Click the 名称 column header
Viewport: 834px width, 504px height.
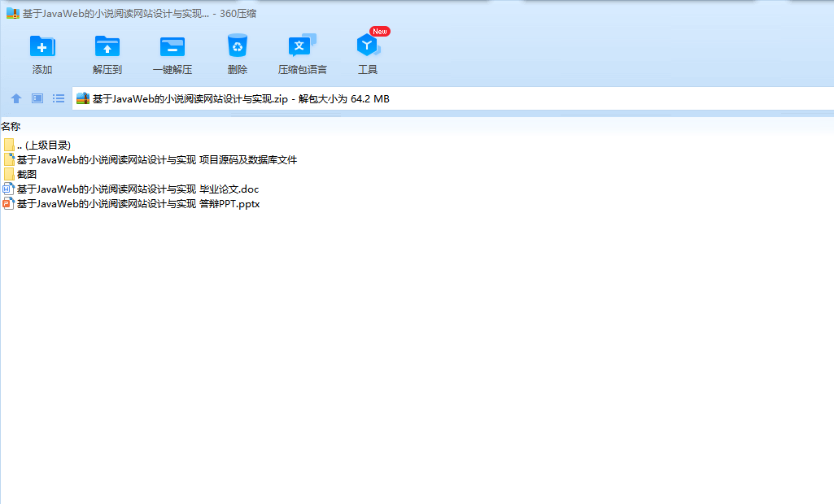tap(11, 127)
